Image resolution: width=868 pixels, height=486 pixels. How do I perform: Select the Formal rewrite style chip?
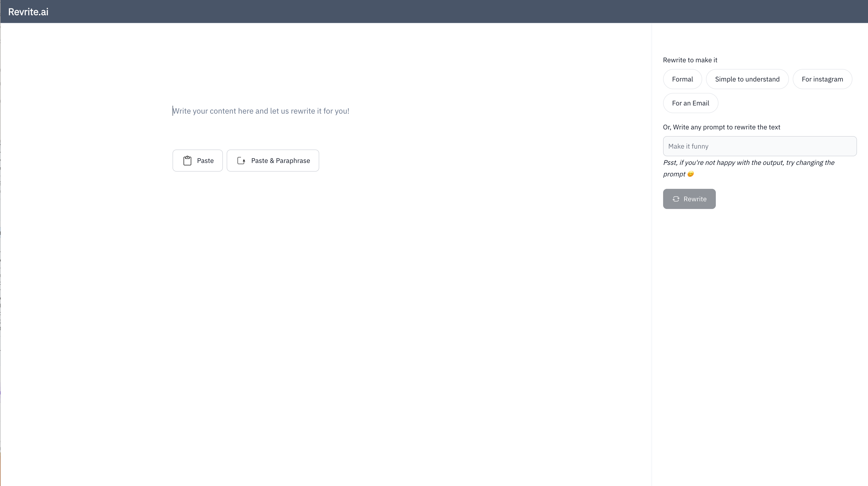682,79
